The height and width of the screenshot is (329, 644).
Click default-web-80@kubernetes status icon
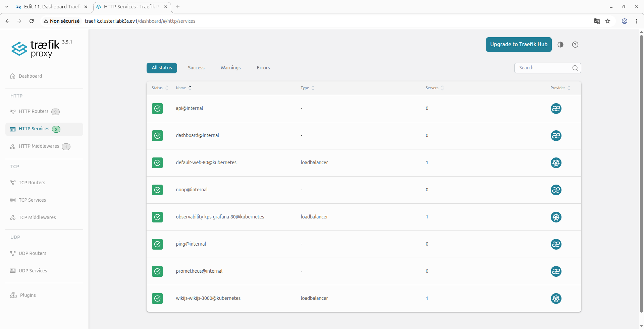point(157,163)
